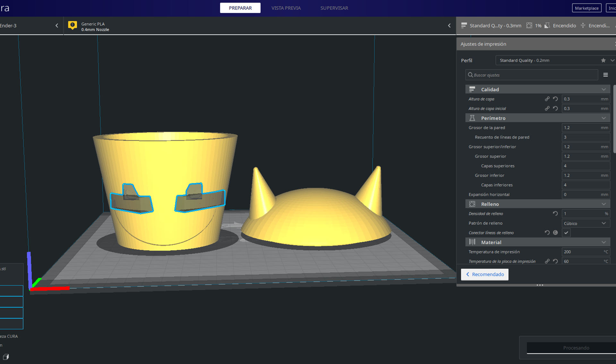
Task: Go back to Recomendado settings
Action: point(484,274)
